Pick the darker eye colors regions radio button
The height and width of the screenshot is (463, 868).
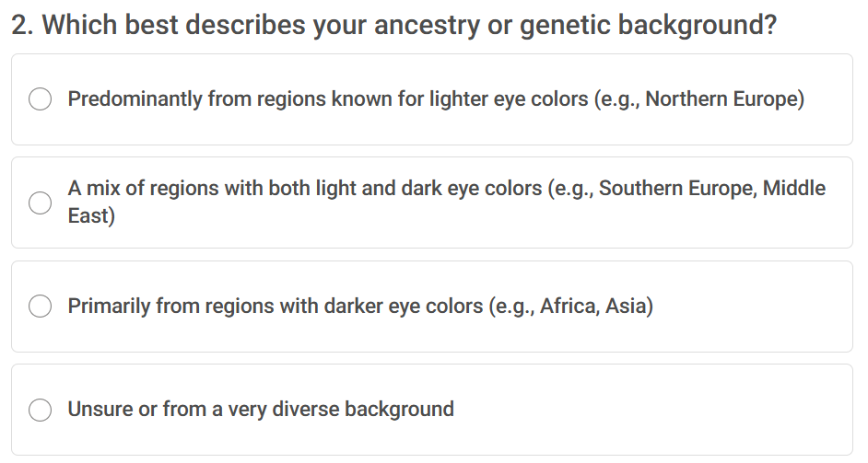tap(40, 307)
